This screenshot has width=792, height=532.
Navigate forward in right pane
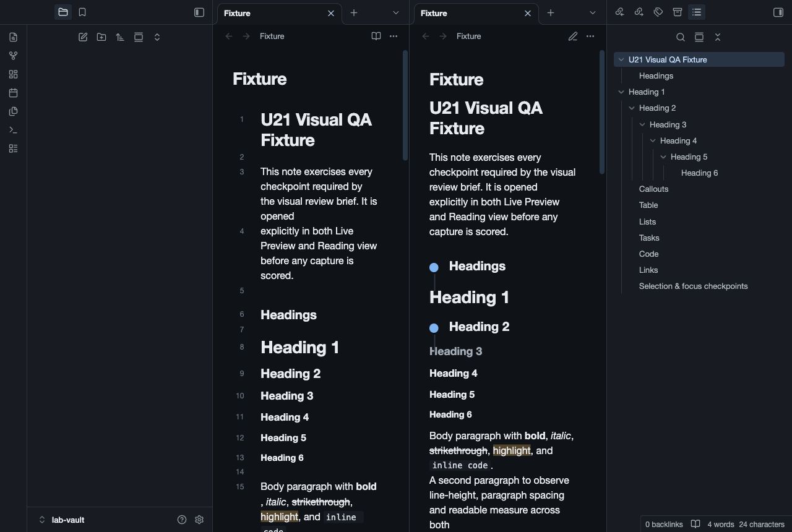click(x=443, y=36)
